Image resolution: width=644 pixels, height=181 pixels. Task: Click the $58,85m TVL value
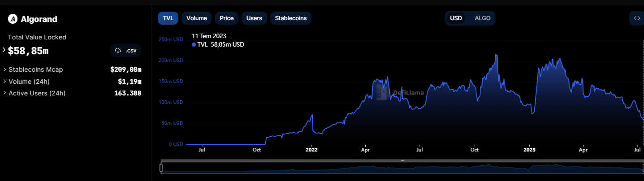(28, 51)
